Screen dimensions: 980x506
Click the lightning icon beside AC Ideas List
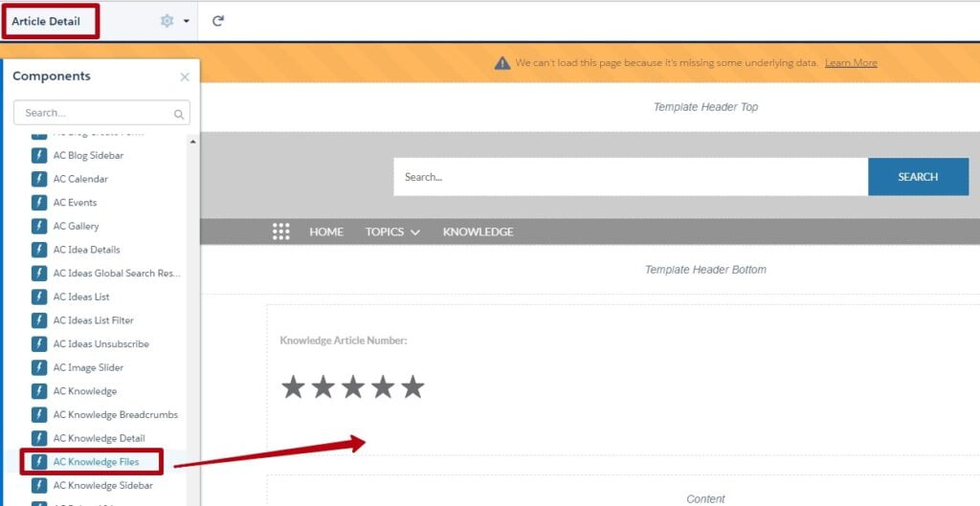(x=39, y=297)
